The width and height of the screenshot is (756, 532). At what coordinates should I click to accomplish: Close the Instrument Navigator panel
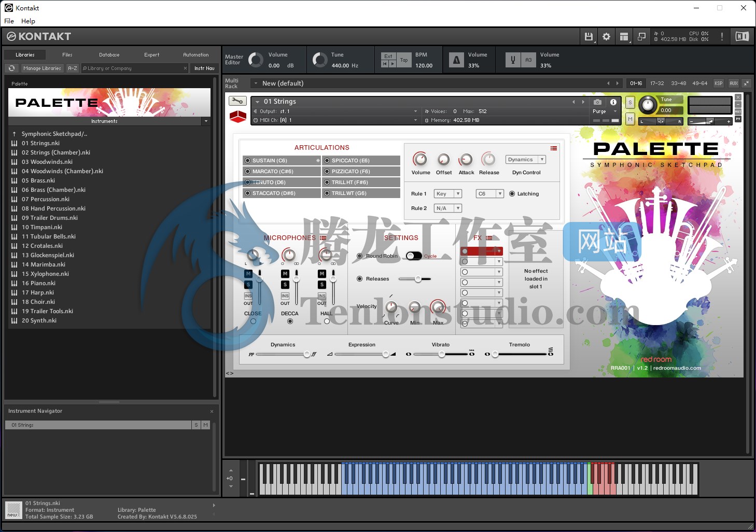click(x=212, y=411)
